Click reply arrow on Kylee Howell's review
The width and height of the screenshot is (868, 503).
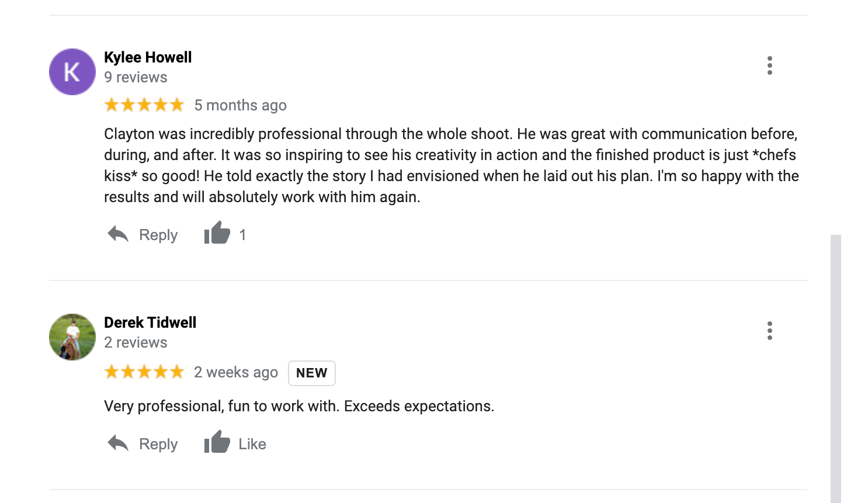118,234
